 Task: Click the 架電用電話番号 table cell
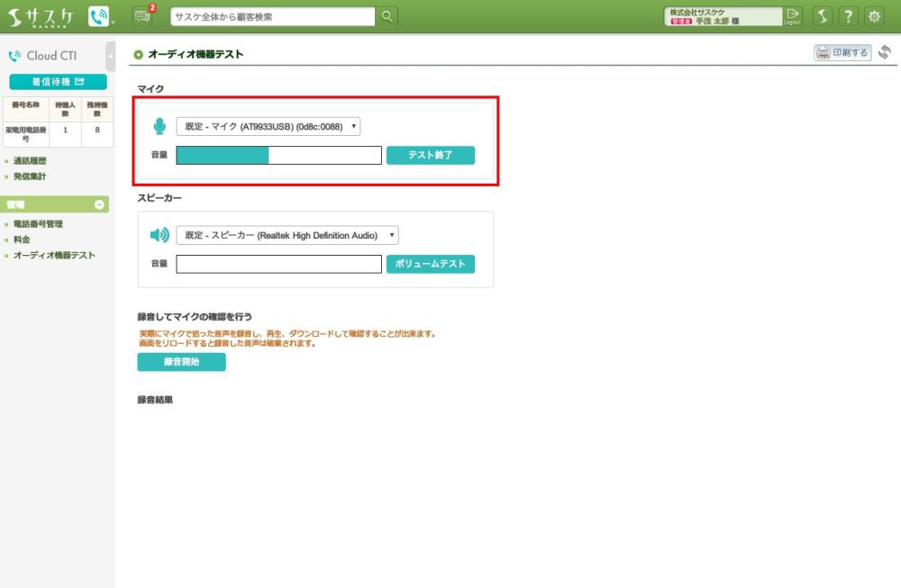(26, 134)
